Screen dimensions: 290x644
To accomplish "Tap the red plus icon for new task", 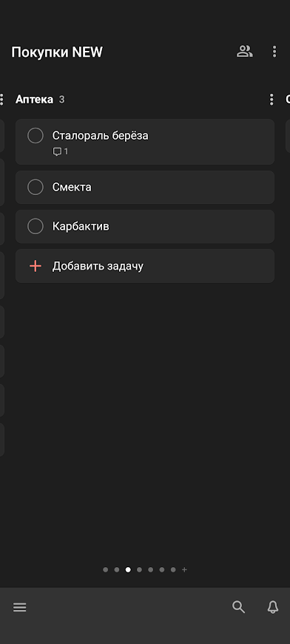I will [x=36, y=266].
